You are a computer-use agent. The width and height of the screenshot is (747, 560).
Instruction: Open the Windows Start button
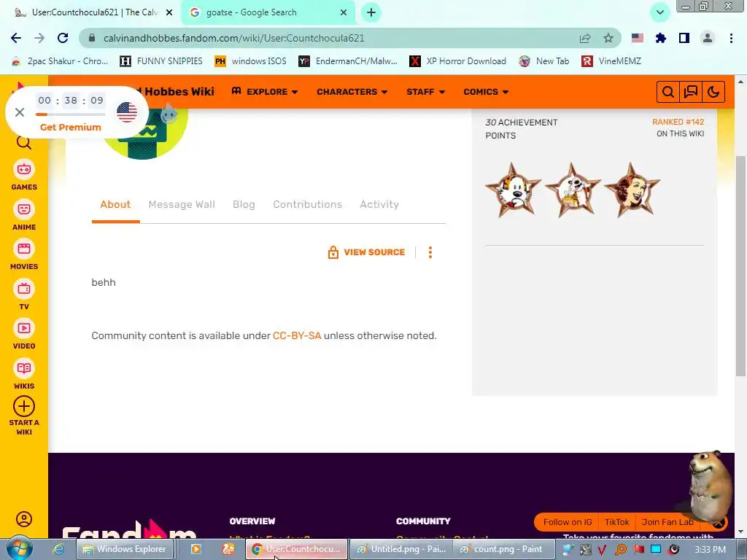click(x=18, y=548)
